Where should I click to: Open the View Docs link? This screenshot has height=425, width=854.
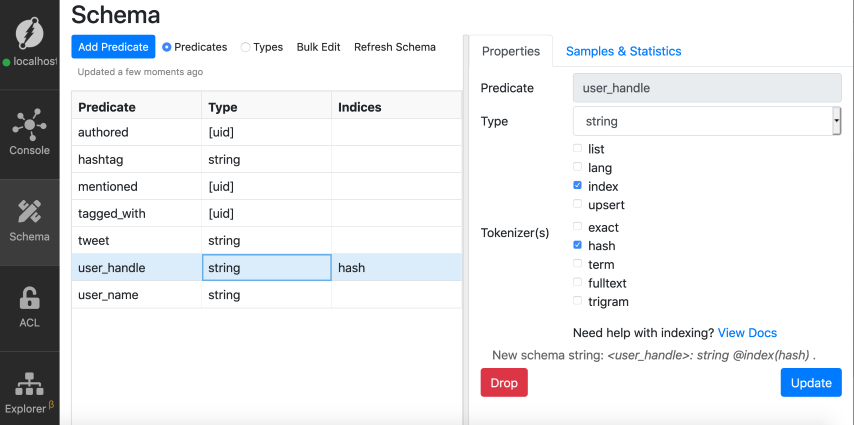pyautogui.click(x=747, y=333)
